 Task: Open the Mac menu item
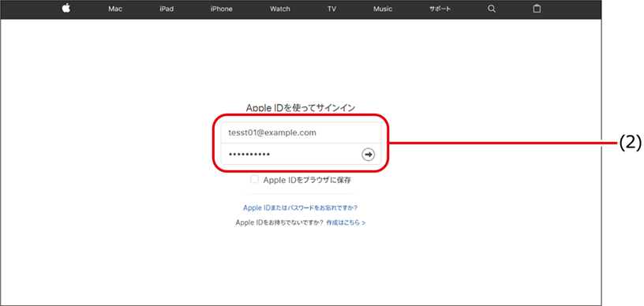115,9
